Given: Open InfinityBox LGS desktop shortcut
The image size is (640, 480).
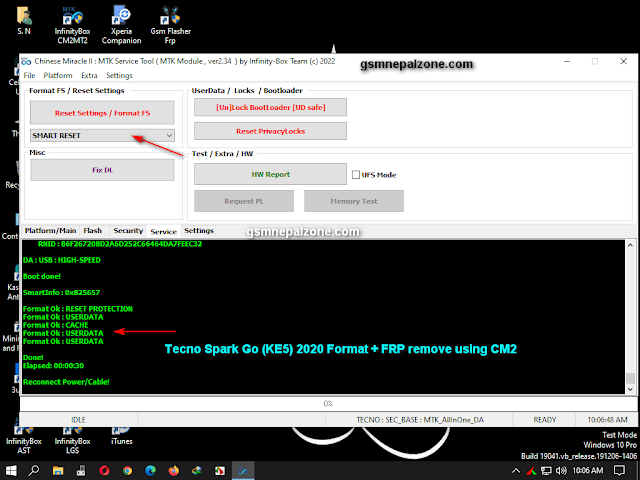Looking at the screenshot, I should point(72,441).
